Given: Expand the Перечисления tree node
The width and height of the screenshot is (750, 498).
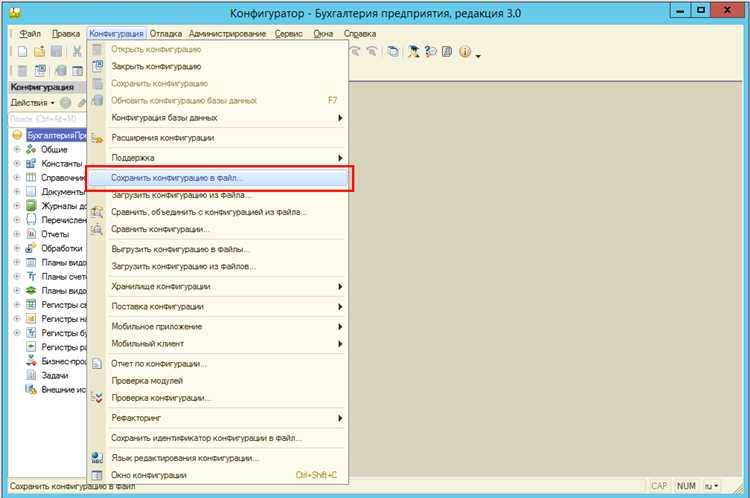Looking at the screenshot, I should coord(17,220).
